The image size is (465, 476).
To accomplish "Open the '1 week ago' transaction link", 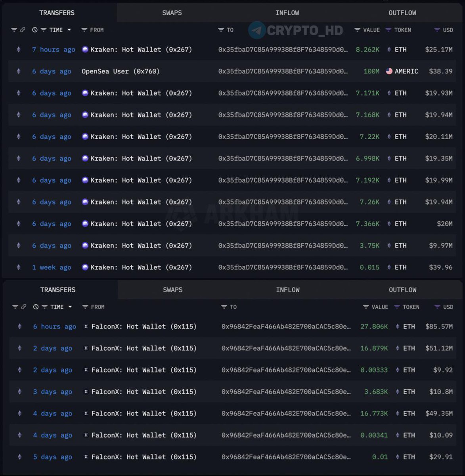I will pos(52,267).
